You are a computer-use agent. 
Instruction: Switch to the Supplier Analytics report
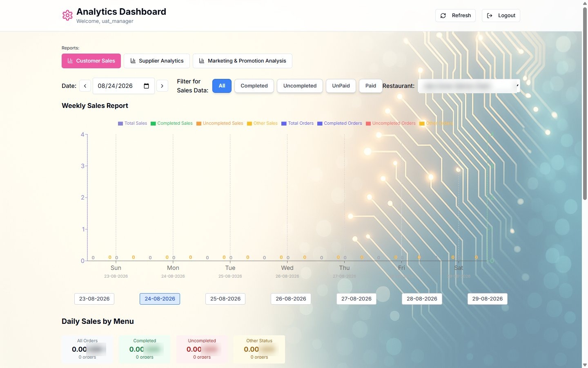tap(157, 61)
